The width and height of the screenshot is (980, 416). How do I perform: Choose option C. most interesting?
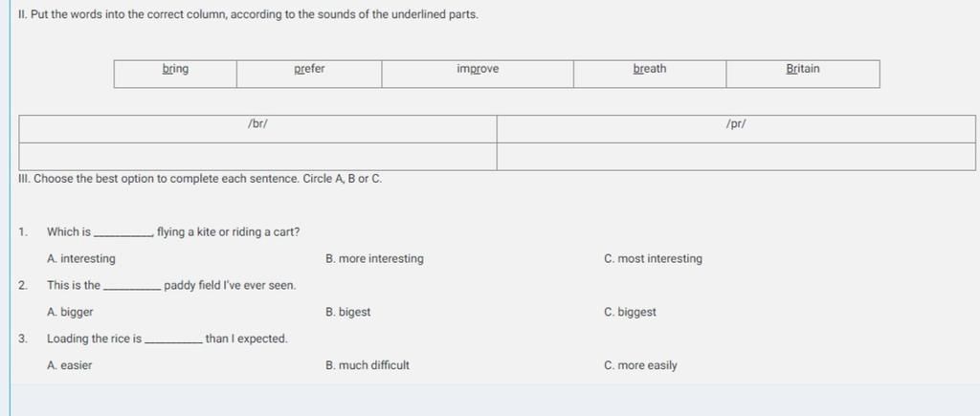pos(653,258)
